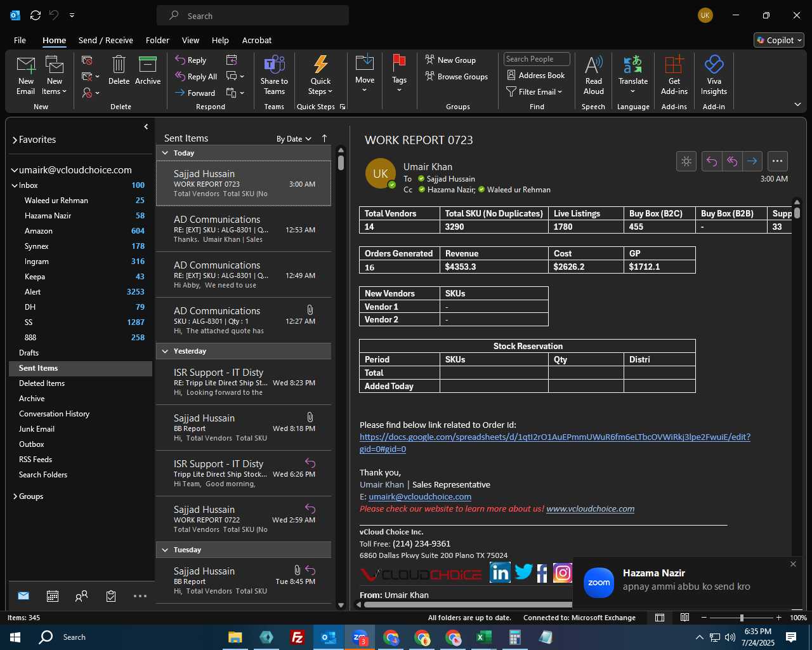The image size is (812, 650).
Task: Open the Translate tool
Action: click(x=633, y=74)
